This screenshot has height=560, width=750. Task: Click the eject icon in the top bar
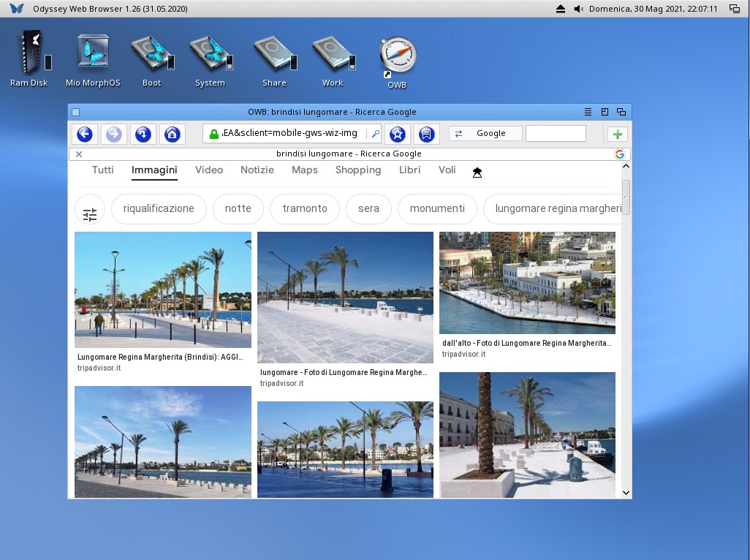561,9
